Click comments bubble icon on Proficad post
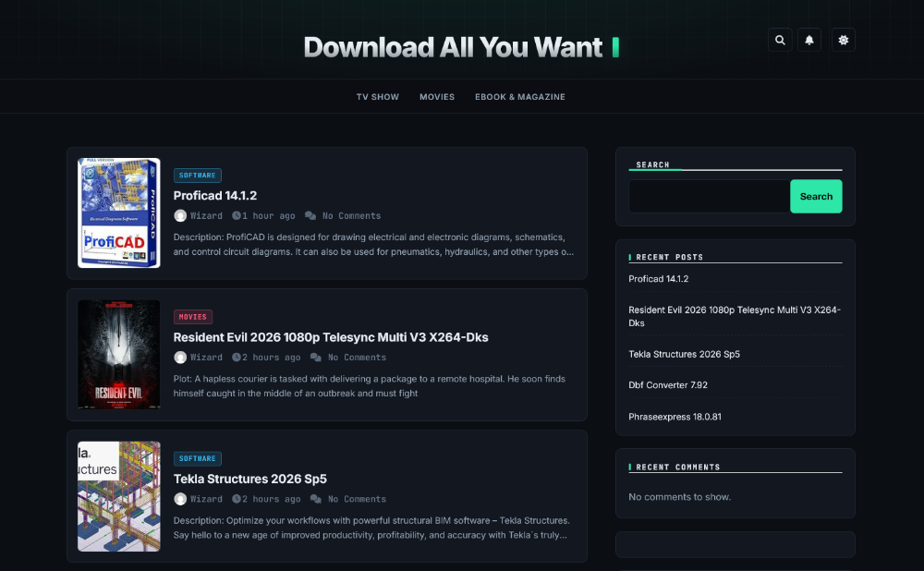This screenshot has height=571, width=924. 310,215
